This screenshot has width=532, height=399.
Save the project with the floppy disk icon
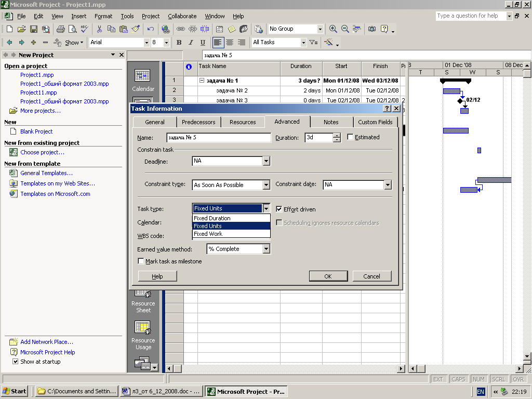tap(34, 29)
